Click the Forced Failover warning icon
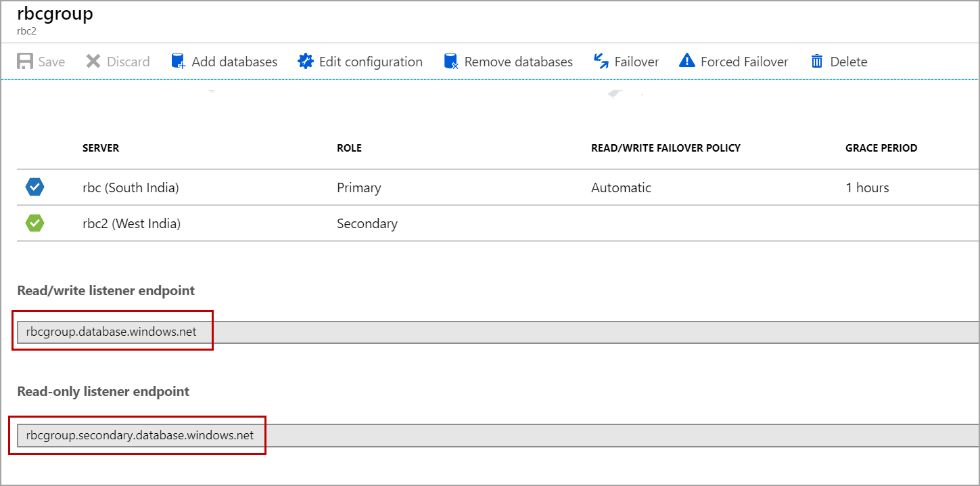980x486 pixels. coord(687,62)
